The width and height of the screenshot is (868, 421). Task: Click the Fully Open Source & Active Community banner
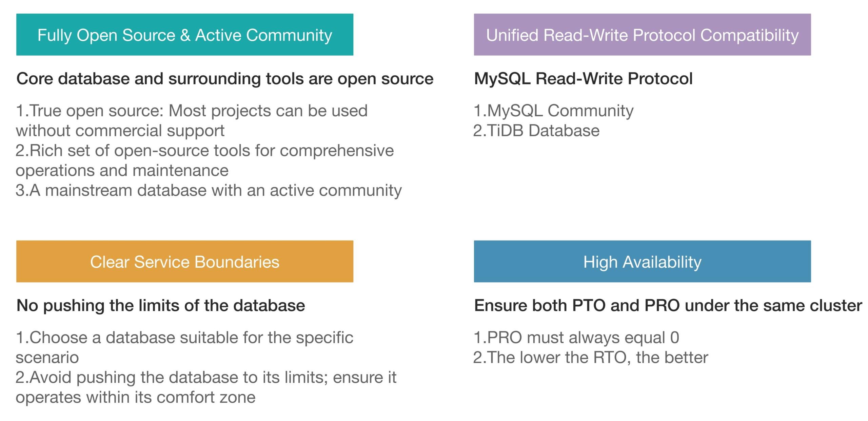[x=184, y=35]
